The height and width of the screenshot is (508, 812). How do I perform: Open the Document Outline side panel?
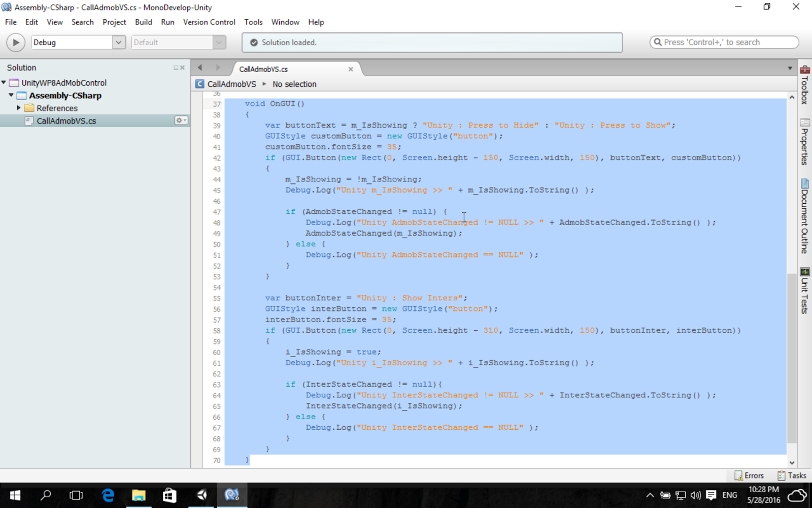point(805,216)
